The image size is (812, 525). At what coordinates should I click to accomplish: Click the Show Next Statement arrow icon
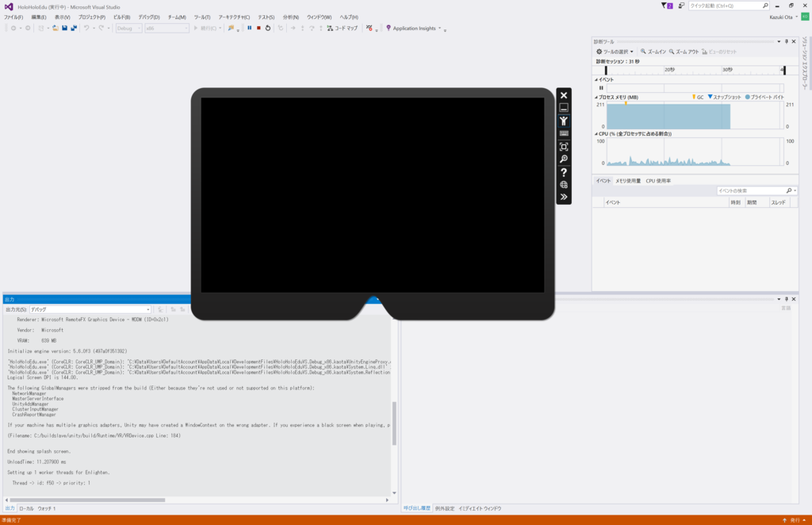coord(293,28)
